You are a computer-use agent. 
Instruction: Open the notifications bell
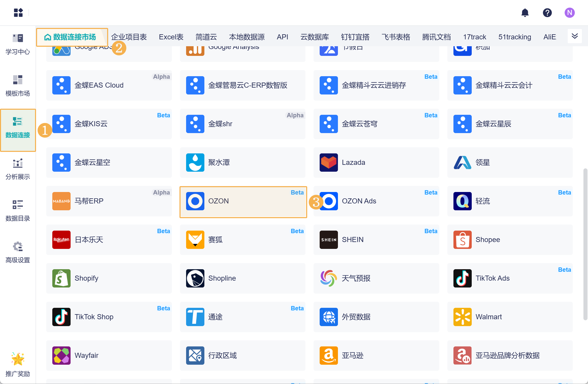pos(525,13)
